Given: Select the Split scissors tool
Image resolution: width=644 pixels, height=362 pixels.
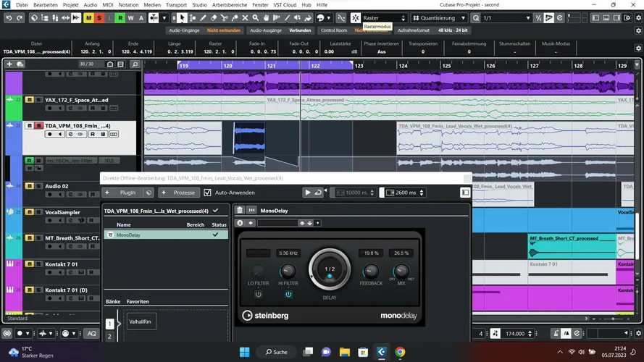Looking at the screenshot, I should tap(225, 18).
